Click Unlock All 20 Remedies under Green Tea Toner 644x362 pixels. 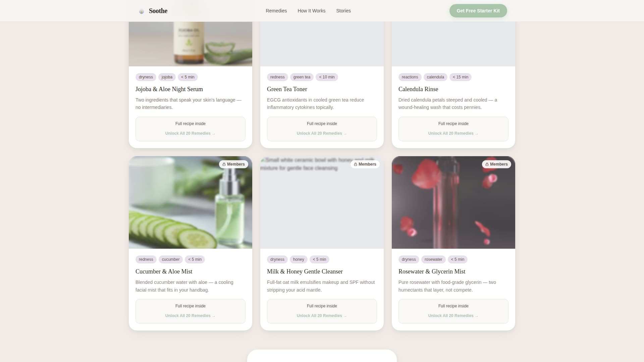click(x=322, y=133)
